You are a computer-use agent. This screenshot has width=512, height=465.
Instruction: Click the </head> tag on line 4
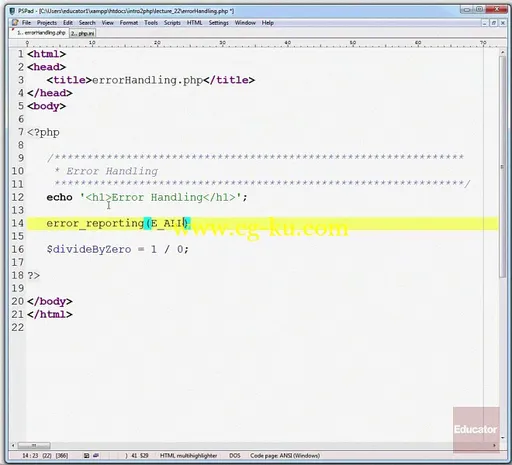(x=50, y=93)
